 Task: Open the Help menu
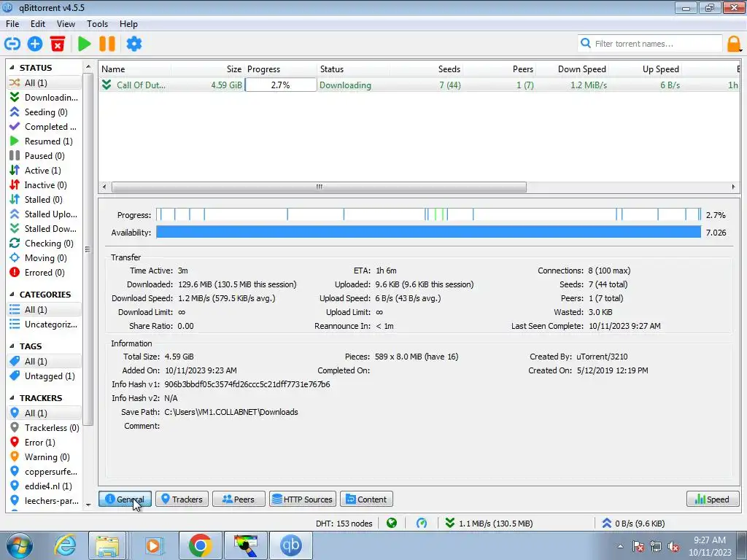click(128, 24)
